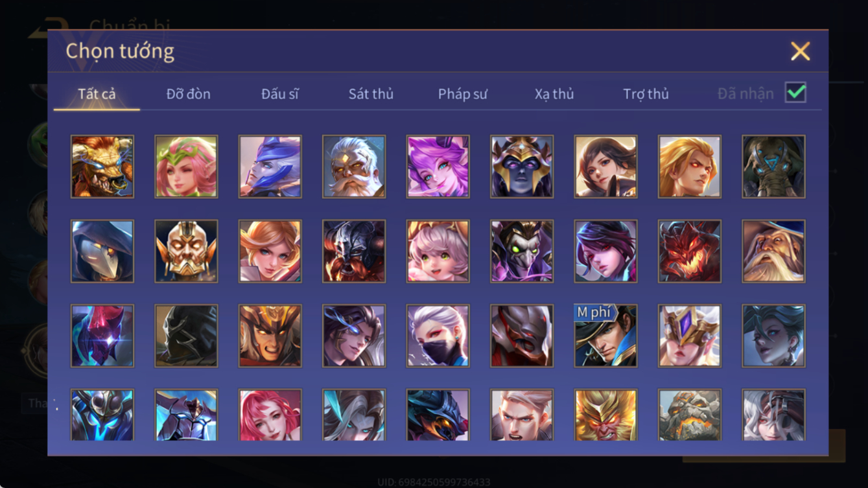Switch to the 'Trợ thủ' tab
868x488 pixels.
[646, 94]
